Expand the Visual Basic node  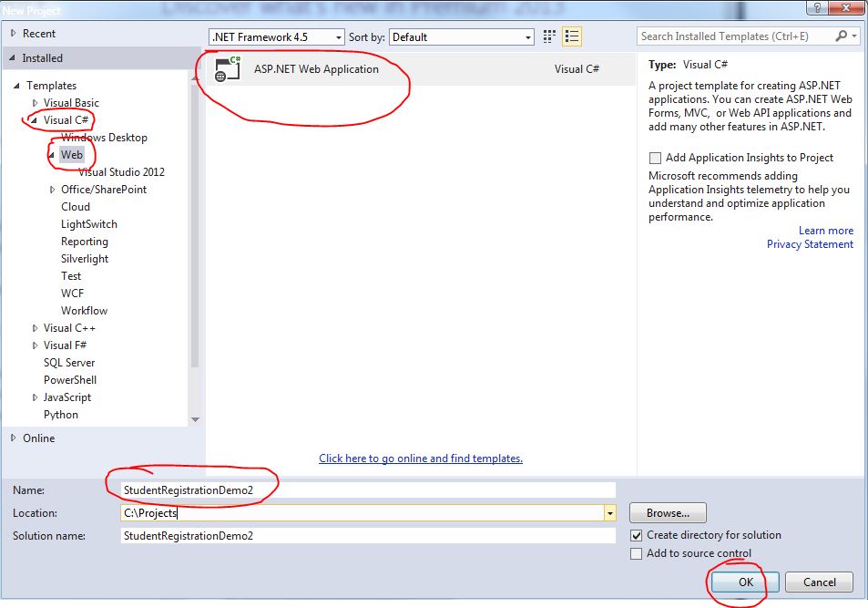click(x=35, y=103)
